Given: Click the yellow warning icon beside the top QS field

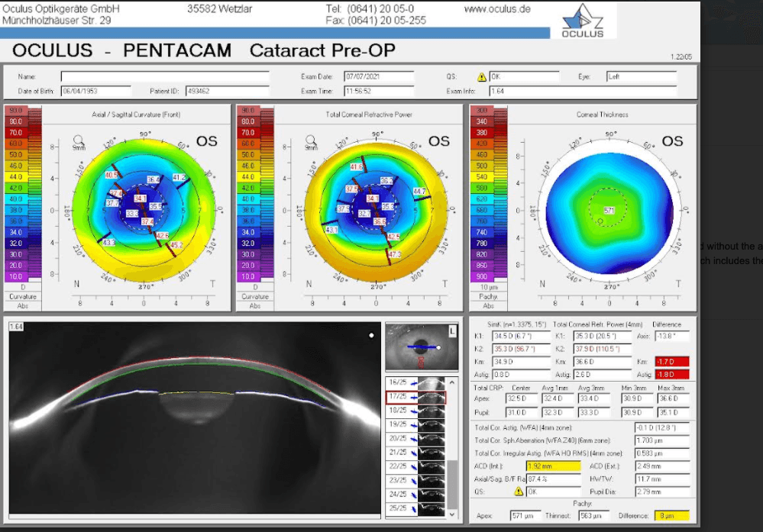Looking at the screenshot, I should coord(481,77).
